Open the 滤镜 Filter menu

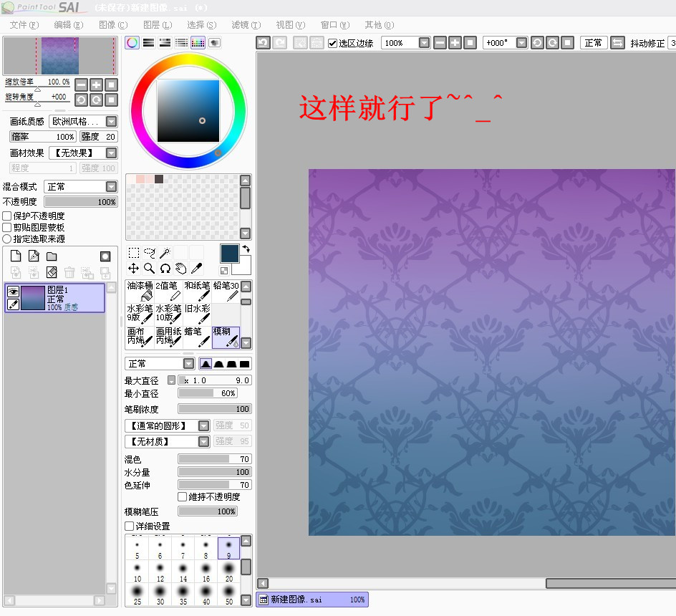point(246,25)
